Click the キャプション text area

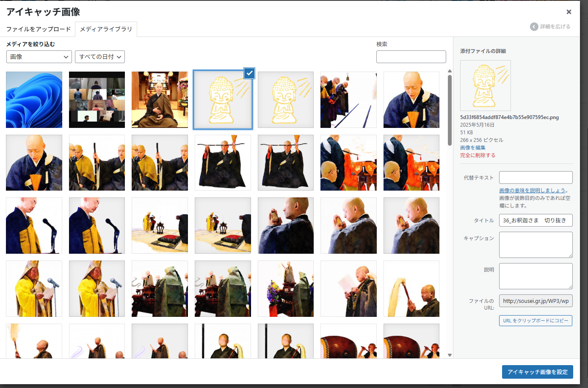(536, 245)
